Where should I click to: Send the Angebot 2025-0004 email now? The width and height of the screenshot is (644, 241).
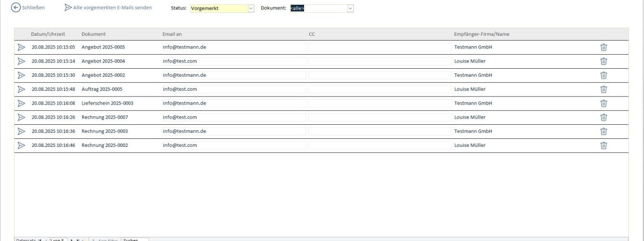21,61
